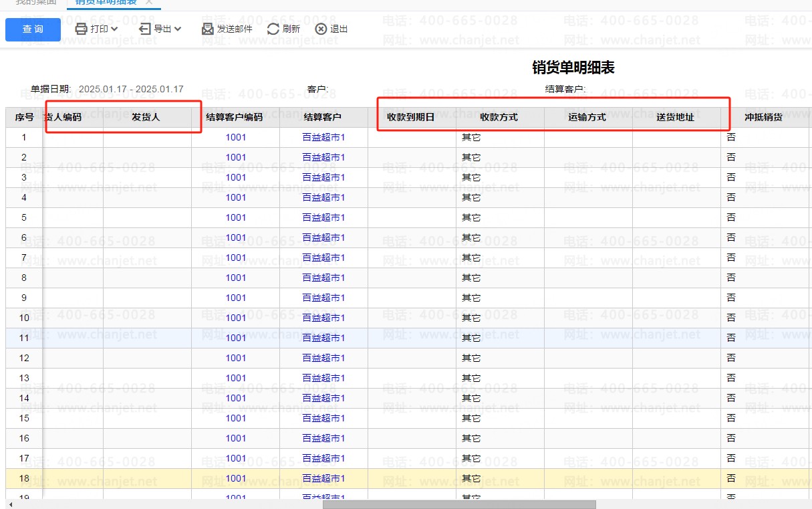Click the printer icon beside 打印
The image size is (812, 509).
[x=81, y=29]
